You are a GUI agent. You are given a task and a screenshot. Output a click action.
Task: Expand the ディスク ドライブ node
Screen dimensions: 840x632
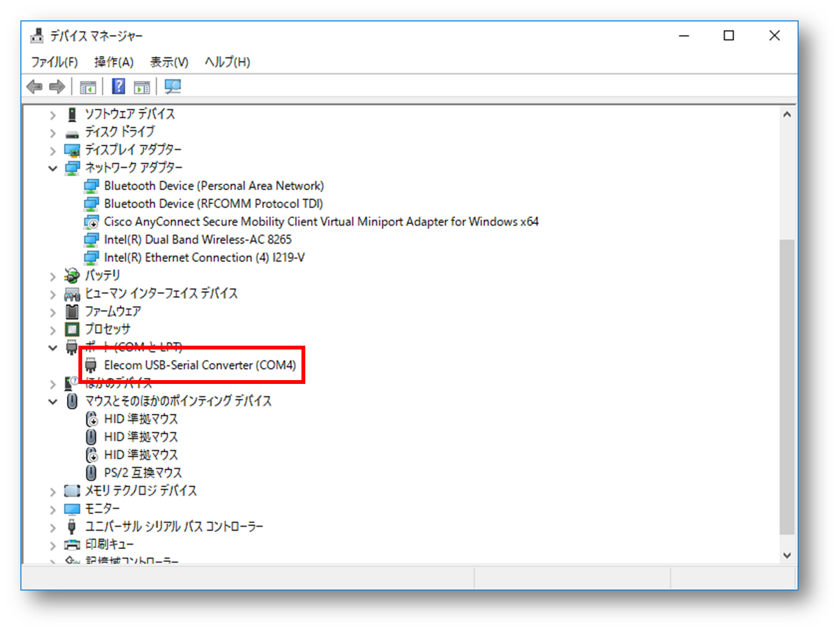(53, 133)
